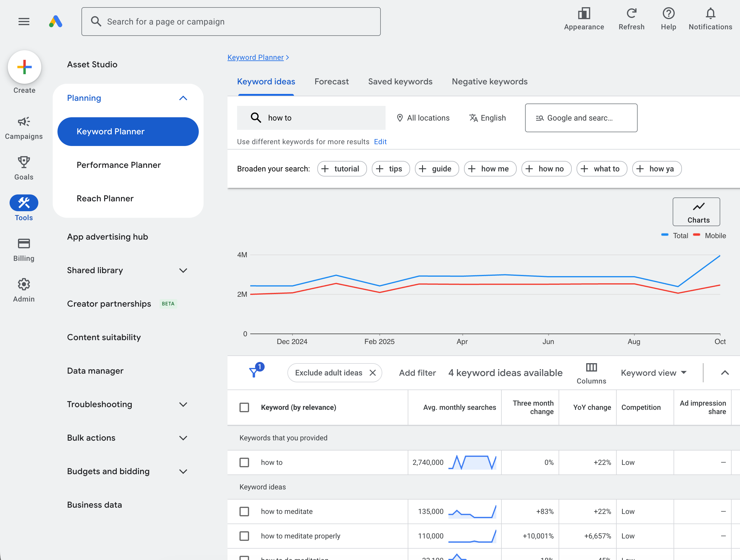Switch to the Forecast tab
Screen dimensions: 740x560
(331, 82)
